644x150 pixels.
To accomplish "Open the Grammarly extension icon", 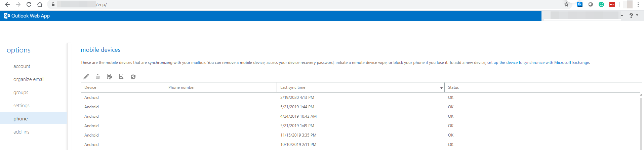I will tap(601, 4).
